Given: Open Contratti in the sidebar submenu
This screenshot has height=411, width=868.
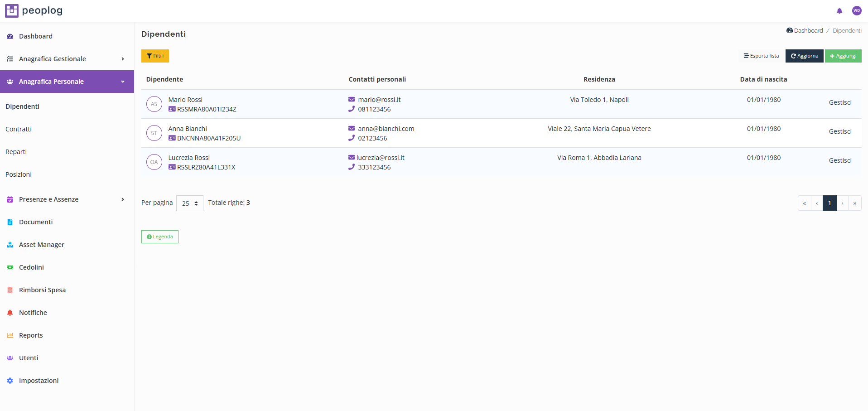Looking at the screenshot, I should point(19,129).
